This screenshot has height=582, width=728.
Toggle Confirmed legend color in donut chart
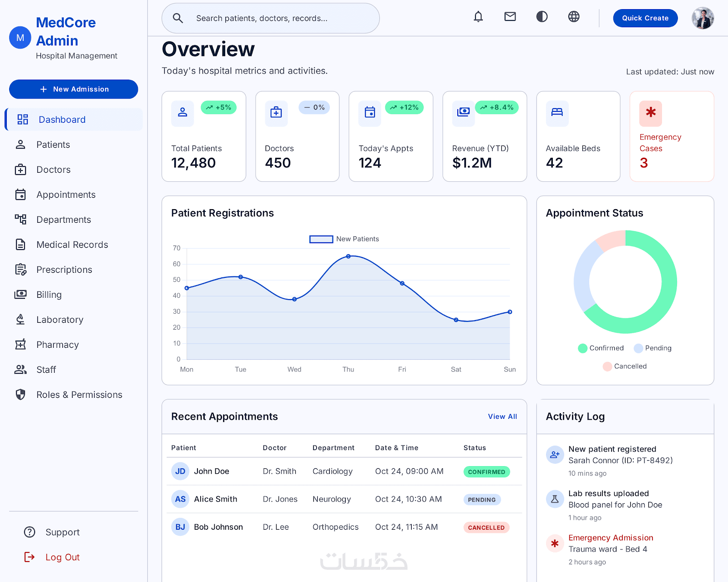click(583, 348)
